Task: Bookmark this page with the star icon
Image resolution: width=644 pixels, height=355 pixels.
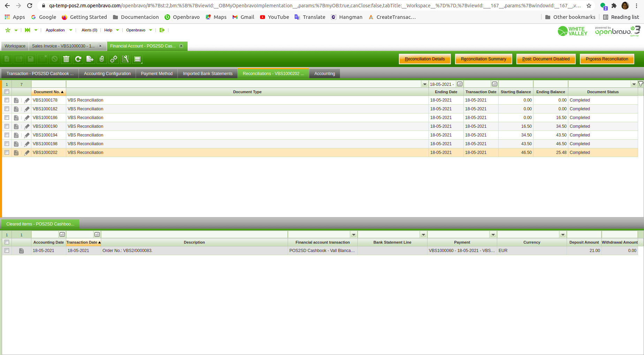Action: (x=589, y=6)
